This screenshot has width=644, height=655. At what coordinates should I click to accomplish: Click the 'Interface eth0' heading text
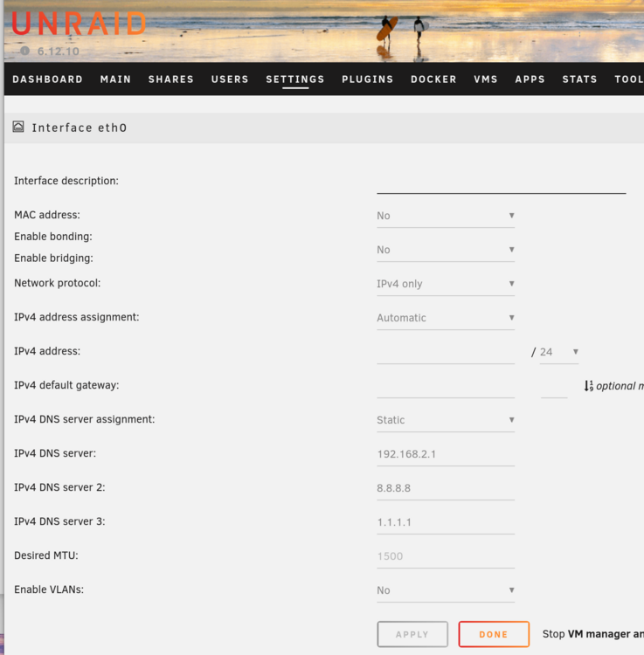tap(80, 128)
